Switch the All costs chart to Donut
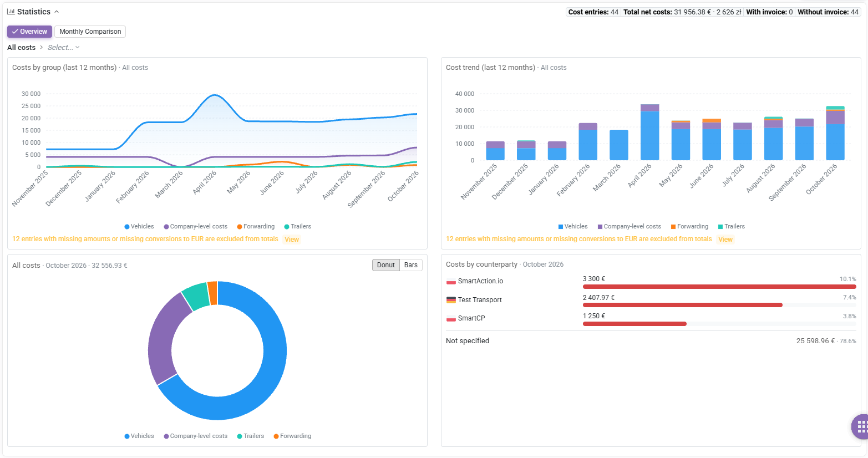Image resolution: width=868 pixels, height=458 pixels. [x=385, y=265]
